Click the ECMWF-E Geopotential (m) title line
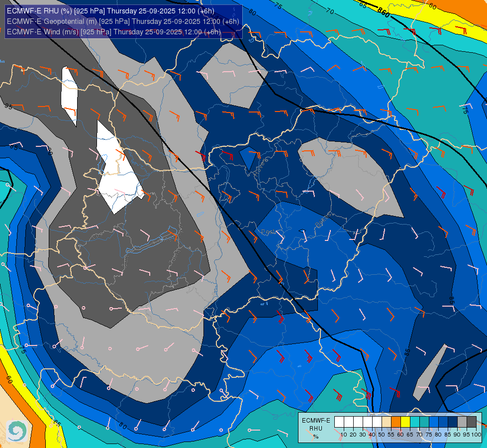The width and height of the screenshot is (487, 448). pyautogui.click(x=123, y=21)
